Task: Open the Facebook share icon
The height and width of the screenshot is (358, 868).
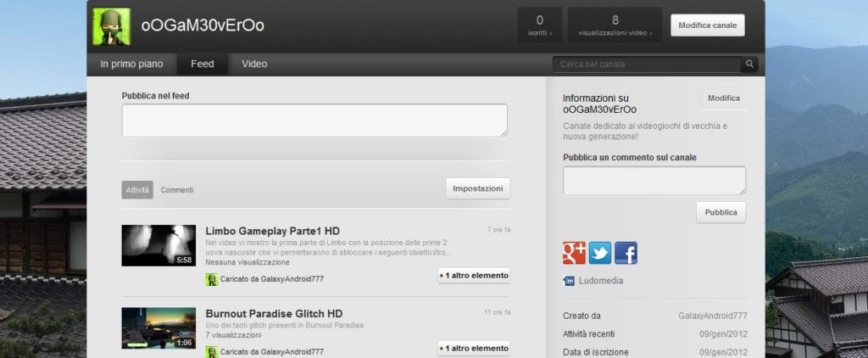Action: click(626, 253)
